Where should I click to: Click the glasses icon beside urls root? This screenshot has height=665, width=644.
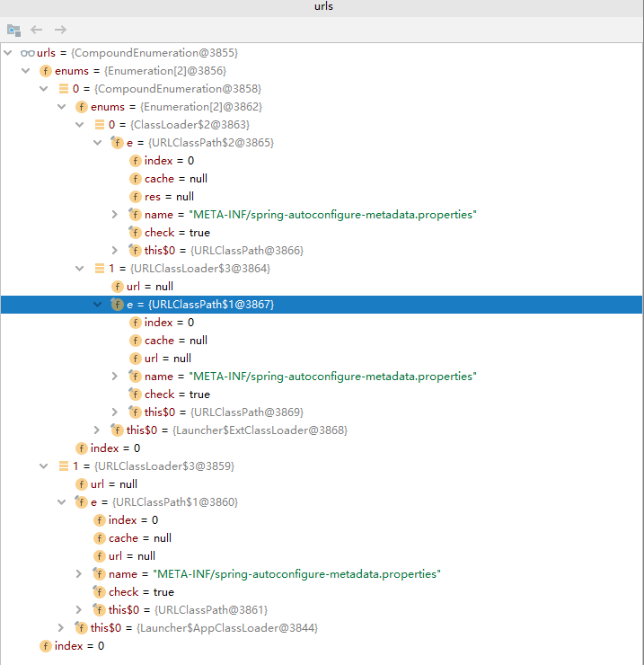pos(28,53)
